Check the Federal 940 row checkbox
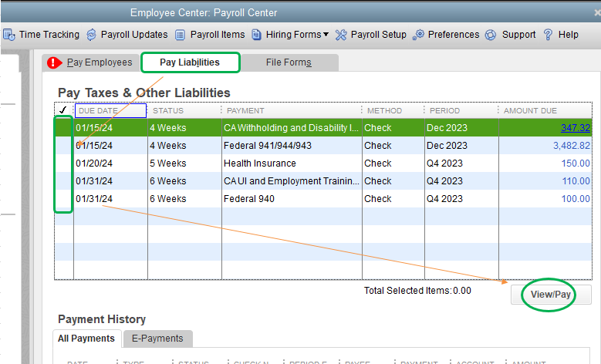Screen dimensions: 601x364 63,198
